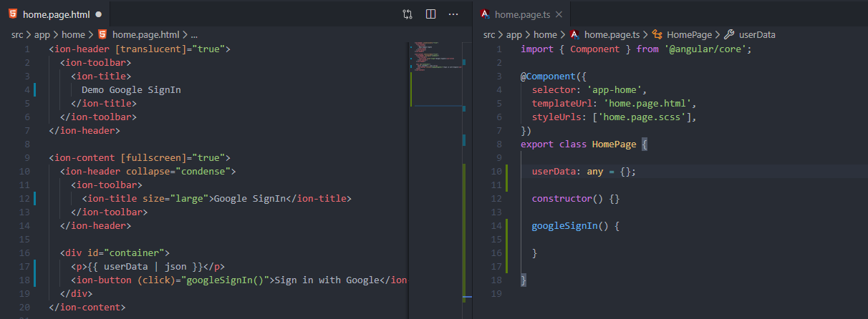Select HomePage class in the breadcrumb
The width and height of the screenshot is (868, 319).
coord(689,34)
